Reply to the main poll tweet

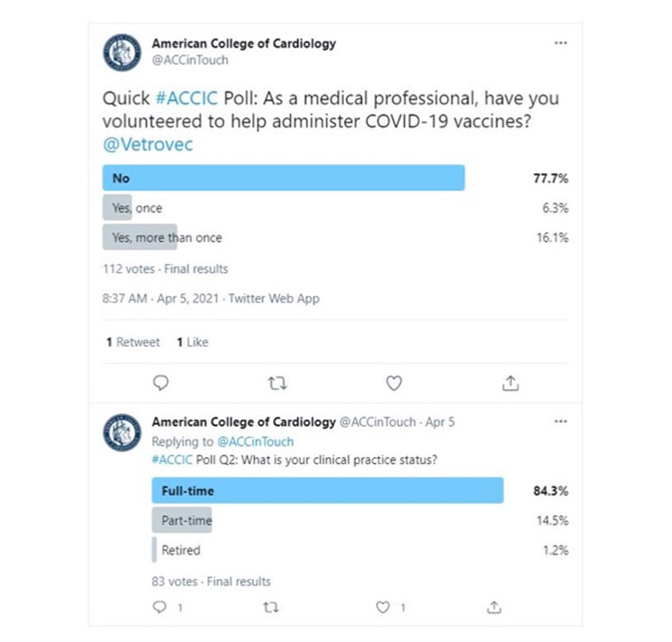click(x=161, y=384)
